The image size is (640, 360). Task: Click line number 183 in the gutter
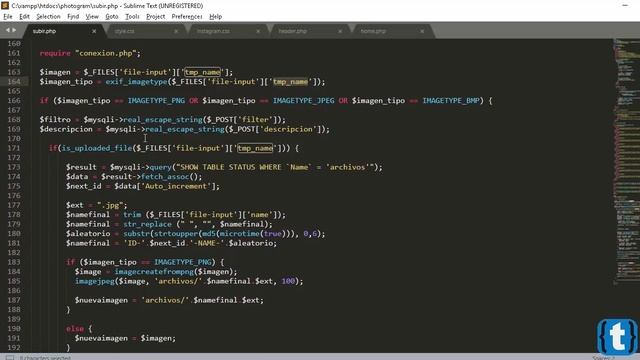(14, 262)
